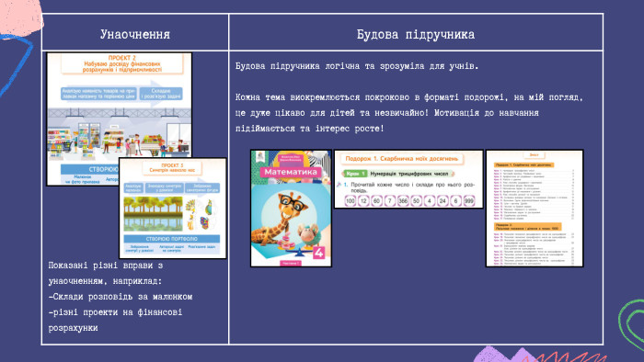Click the line 'Будова підручника логічна та зрозуміла'
The image size is (644, 362).
pyautogui.click(x=357, y=66)
